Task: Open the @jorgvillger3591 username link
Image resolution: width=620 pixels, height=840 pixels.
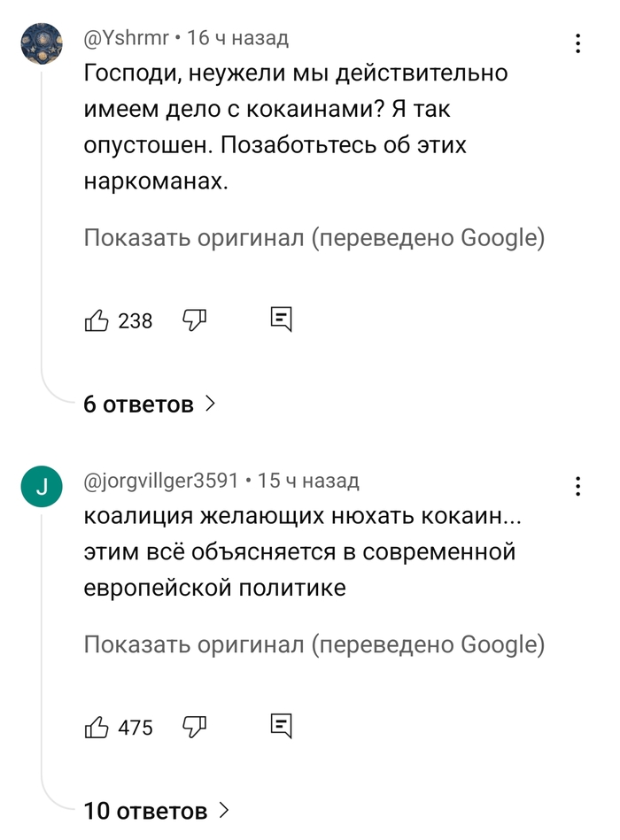Action: [x=161, y=481]
